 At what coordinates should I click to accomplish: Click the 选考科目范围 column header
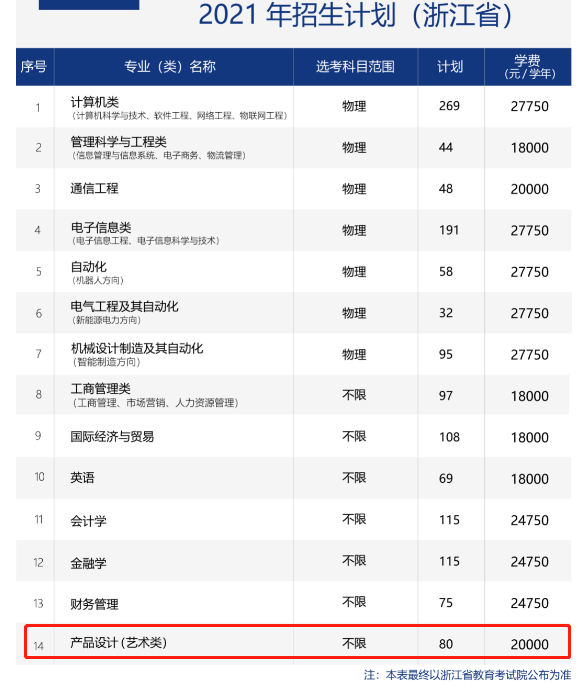click(355, 67)
